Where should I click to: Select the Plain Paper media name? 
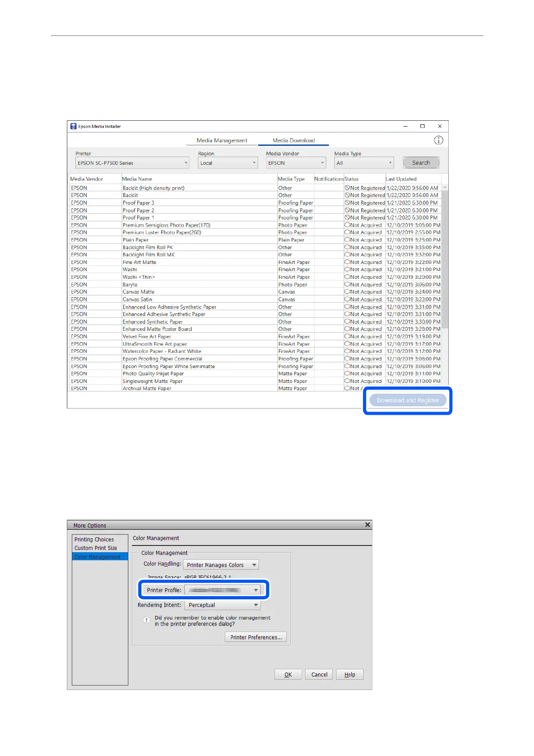(x=136, y=240)
